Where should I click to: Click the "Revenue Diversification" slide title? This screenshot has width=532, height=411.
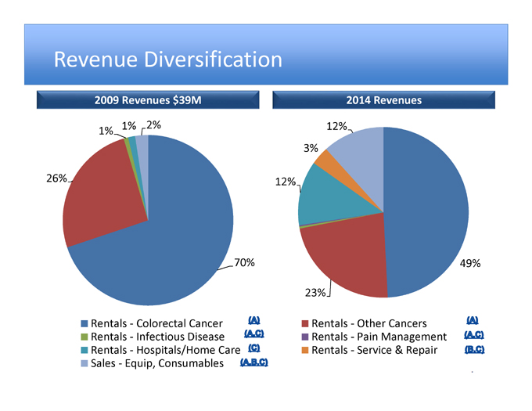pyautogui.click(x=167, y=59)
